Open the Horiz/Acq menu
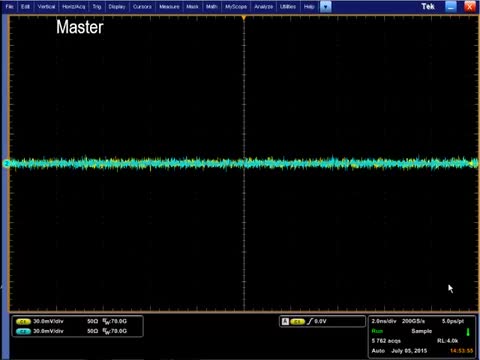 [73, 7]
